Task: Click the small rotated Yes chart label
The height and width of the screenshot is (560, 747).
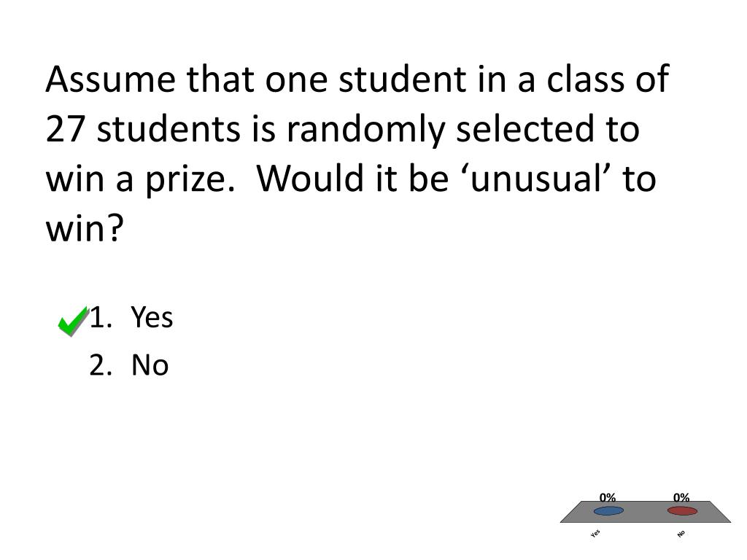Action: pyautogui.click(x=595, y=533)
